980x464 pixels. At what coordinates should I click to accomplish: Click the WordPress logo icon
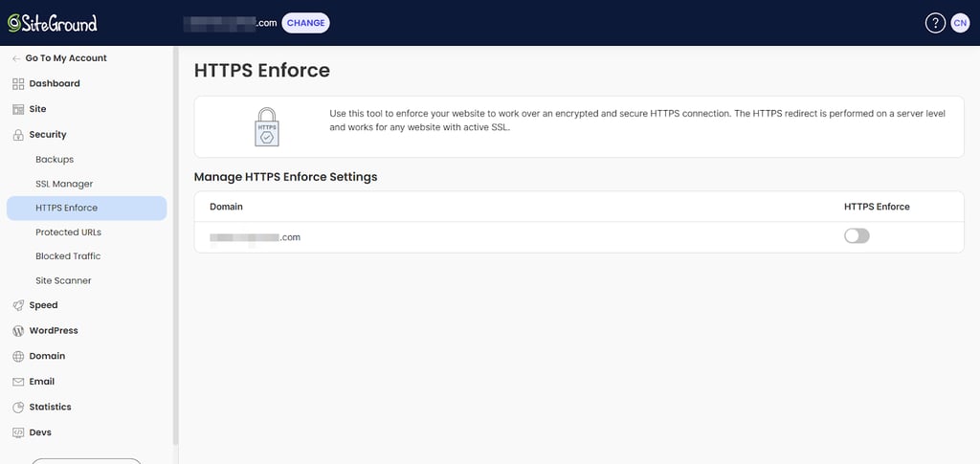point(18,331)
